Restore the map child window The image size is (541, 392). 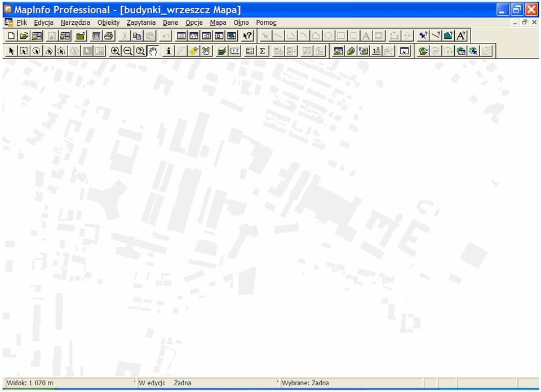pos(525,23)
